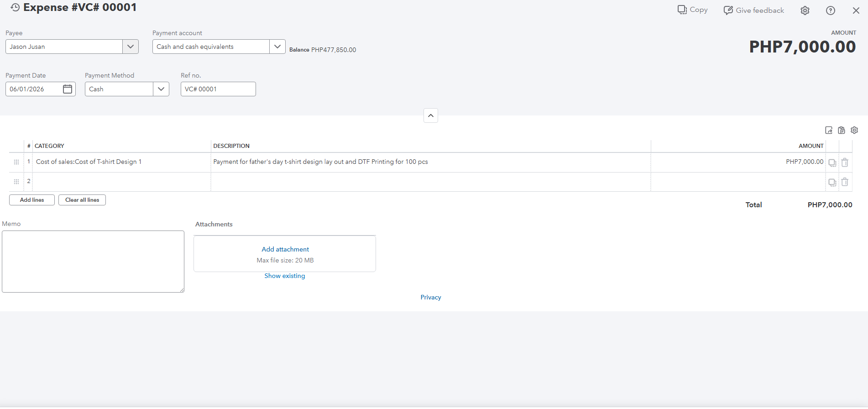Open the help question mark icon
868x409 pixels.
point(831,10)
